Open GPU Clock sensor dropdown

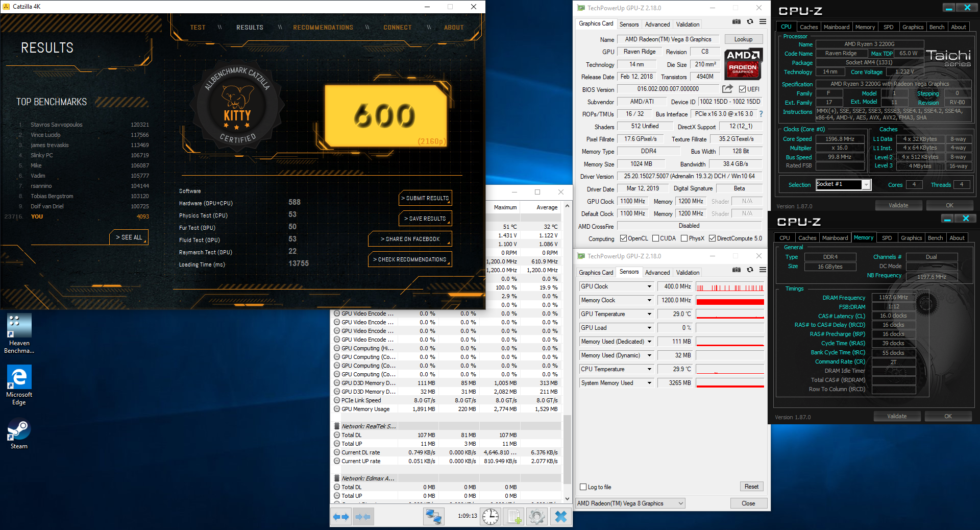click(649, 286)
